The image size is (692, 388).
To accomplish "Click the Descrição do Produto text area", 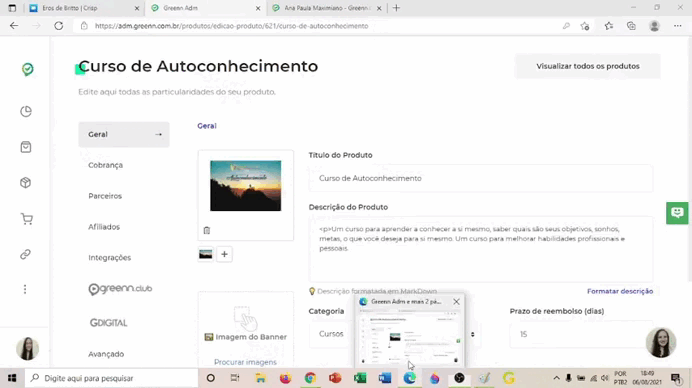I will click(x=481, y=249).
